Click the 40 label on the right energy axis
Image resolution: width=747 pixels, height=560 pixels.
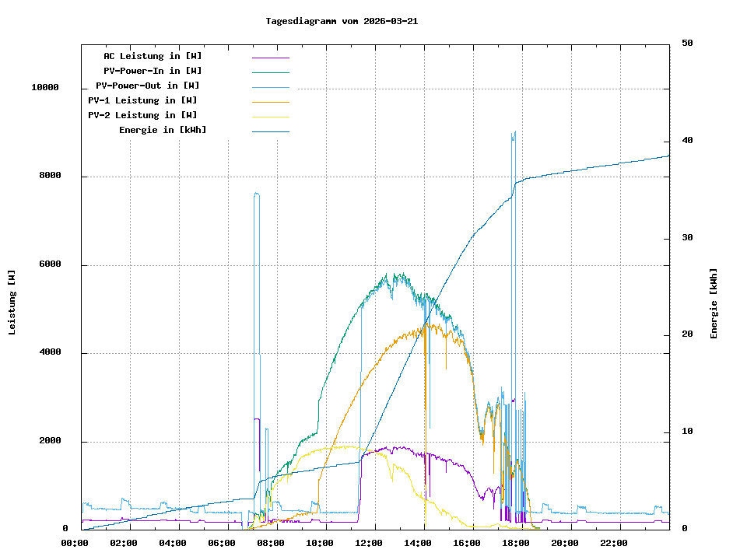tap(687, 141)
